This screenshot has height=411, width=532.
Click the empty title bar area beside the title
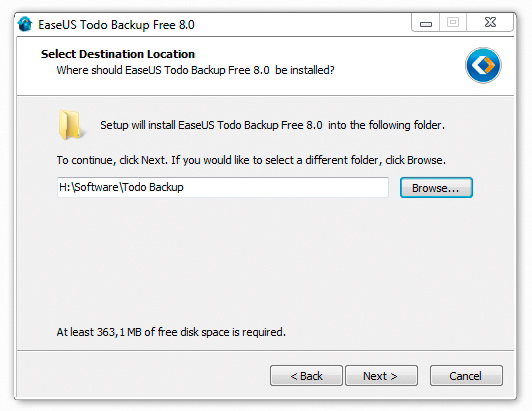[x=302, y=24]
